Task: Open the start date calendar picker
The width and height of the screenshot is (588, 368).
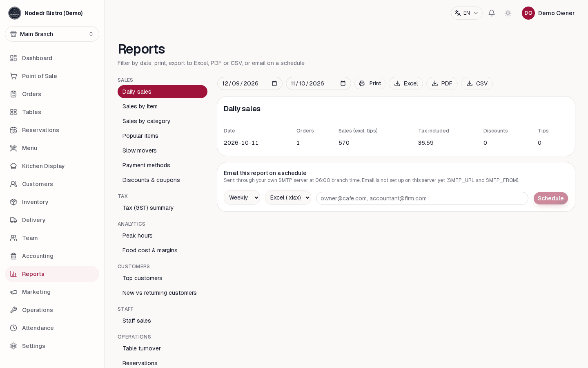Action: [x=274, y=83]
